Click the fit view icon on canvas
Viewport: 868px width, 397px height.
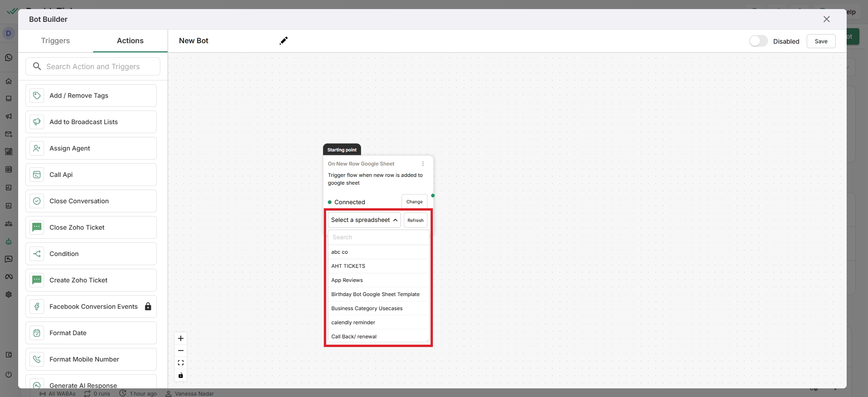pyautogui.click(x=181, y=363)
